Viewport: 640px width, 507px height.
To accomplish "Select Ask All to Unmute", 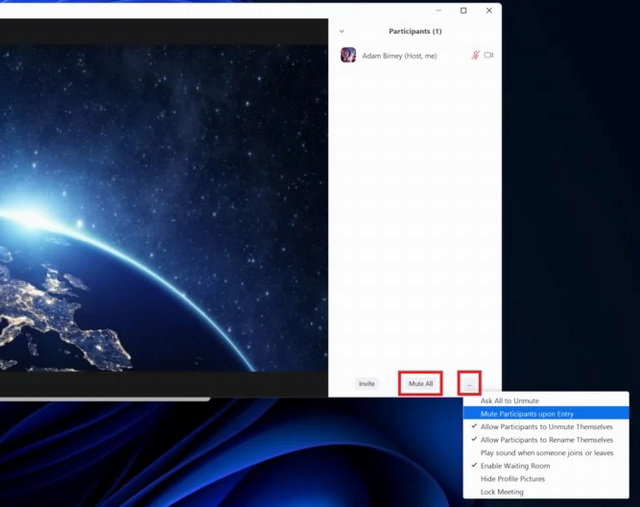I will (x=546, y=401).
